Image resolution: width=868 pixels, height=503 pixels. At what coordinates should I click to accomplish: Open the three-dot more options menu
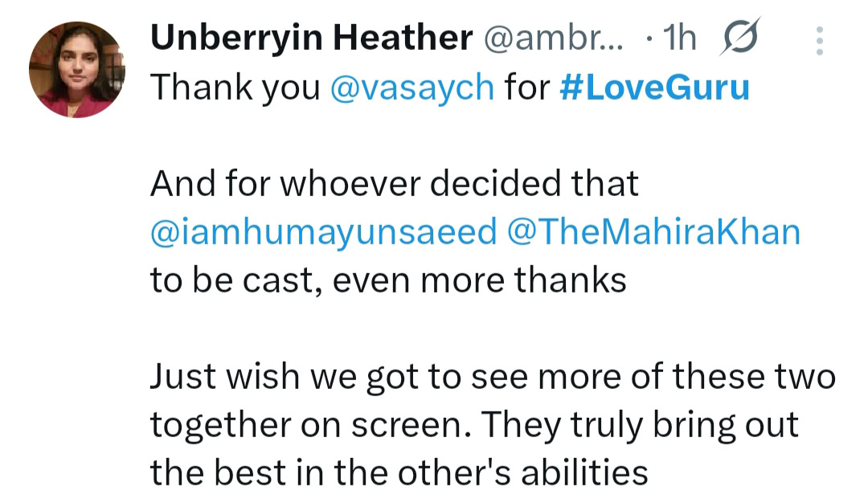tap(819, 40)
